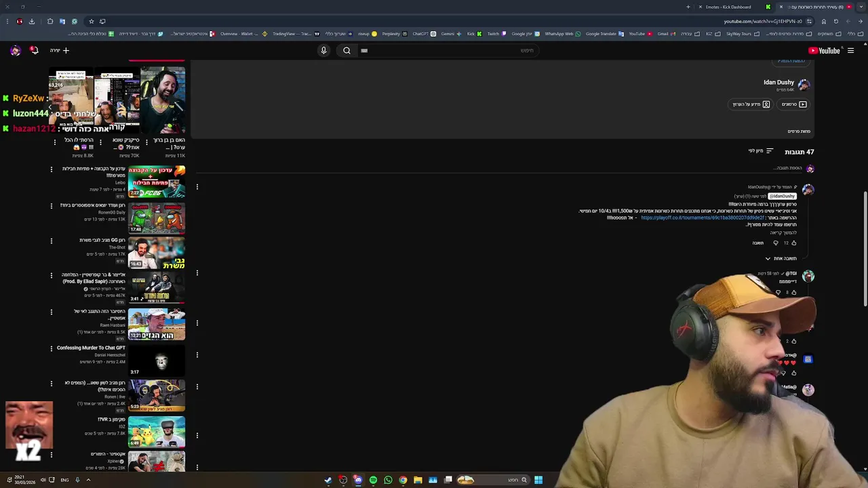Open the Google Translate bookmark
Screen dimensions: 868x488
tap(605, 33)
